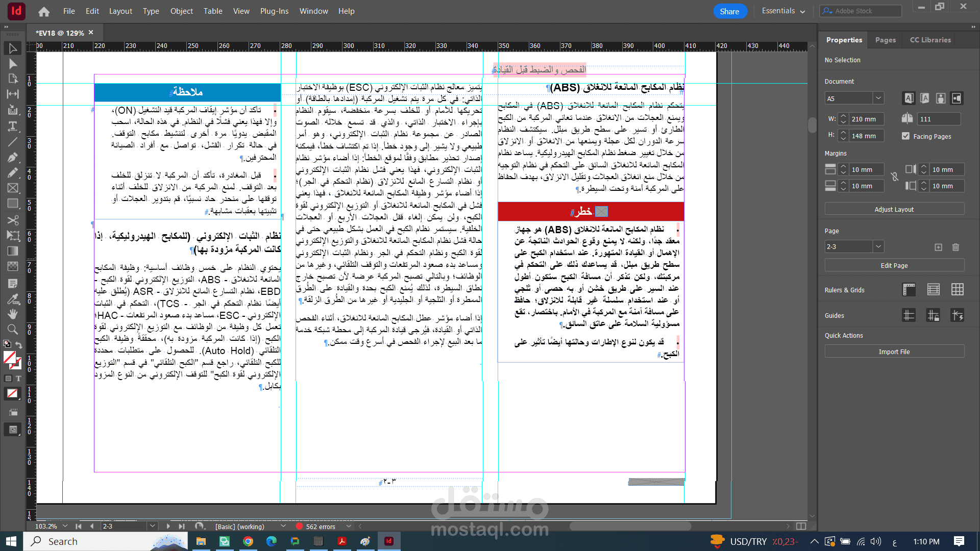Select the Zoom tool
This screenshot has height=551, width=980.
tap(13, 329)
